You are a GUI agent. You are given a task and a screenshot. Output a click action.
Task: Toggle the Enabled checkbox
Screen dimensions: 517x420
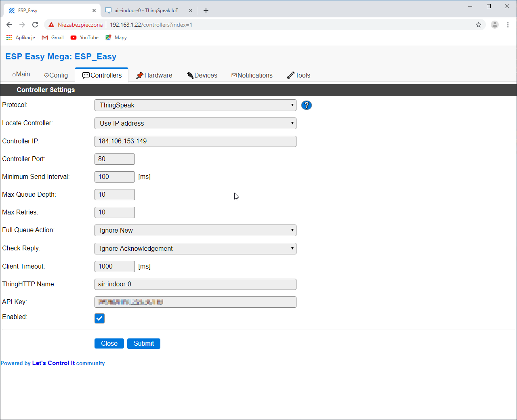tap(99, 318)
